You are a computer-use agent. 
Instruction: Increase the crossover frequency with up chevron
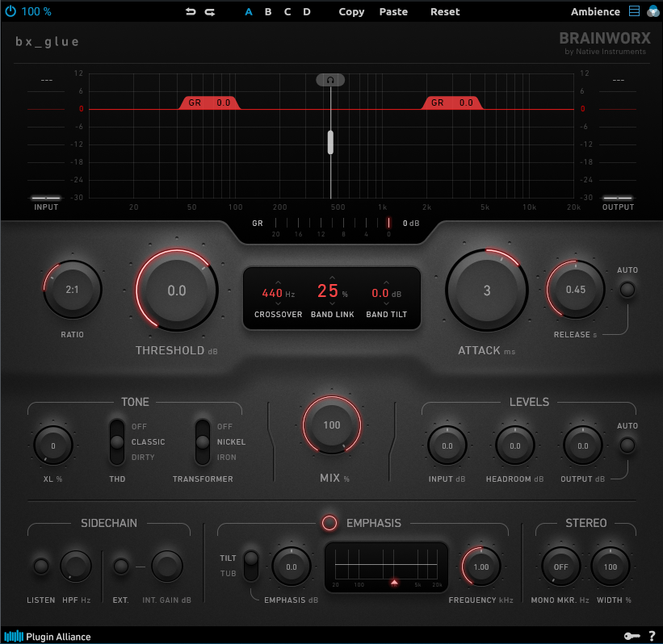[278, 282]
